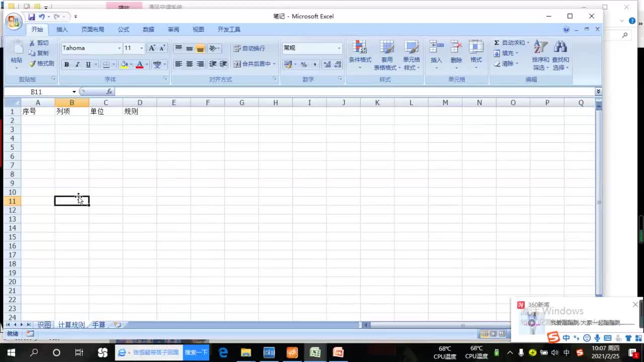Switch to the 识图 sheet tab
644x362 pixels.
click(44, 325)
